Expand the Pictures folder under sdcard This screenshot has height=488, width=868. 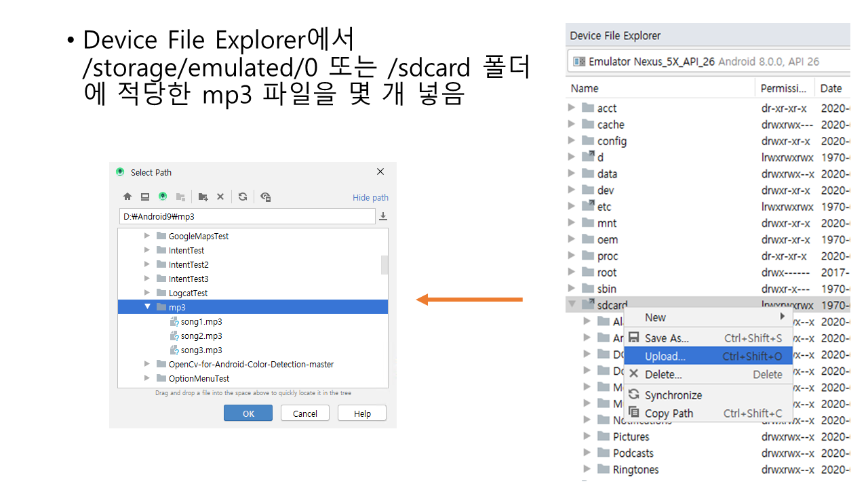tap(587, 436)
